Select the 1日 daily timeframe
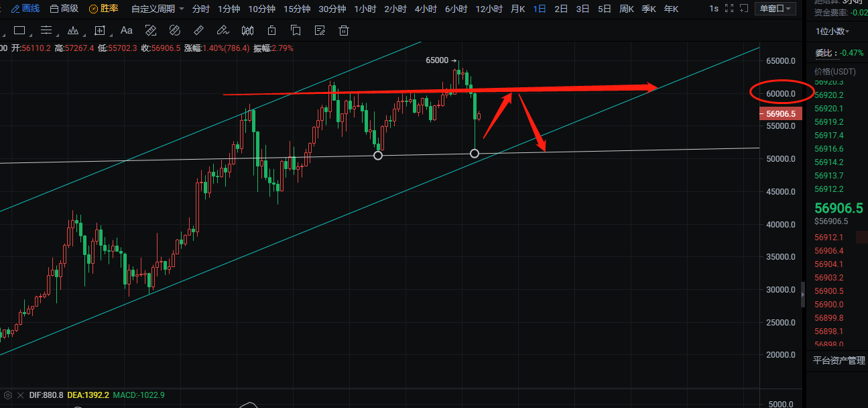Screen dimensions: 868x408 (540, 9)
